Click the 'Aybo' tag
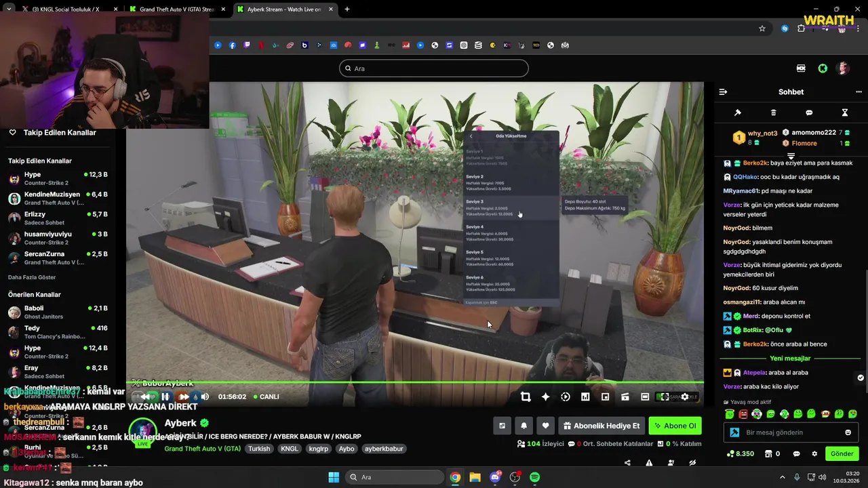Viewport: 868px width, 488px height. pos(347,449)
